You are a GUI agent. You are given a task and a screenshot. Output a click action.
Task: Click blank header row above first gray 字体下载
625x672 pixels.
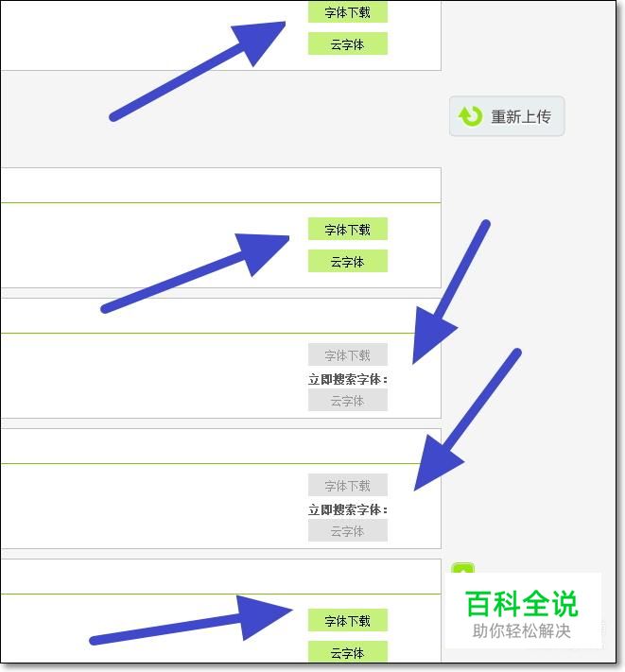pyautogui.click(x=220, y=316)
